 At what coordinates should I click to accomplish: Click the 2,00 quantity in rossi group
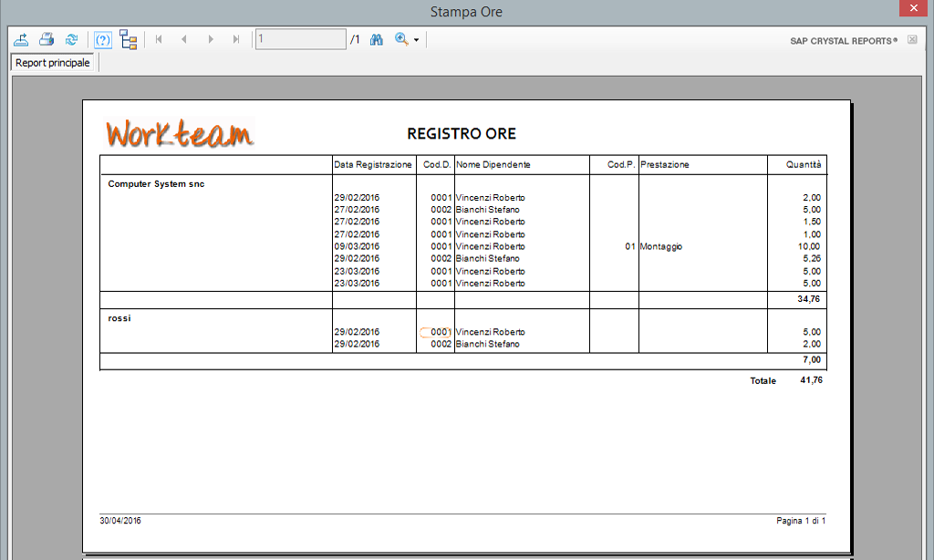point(812,345)
